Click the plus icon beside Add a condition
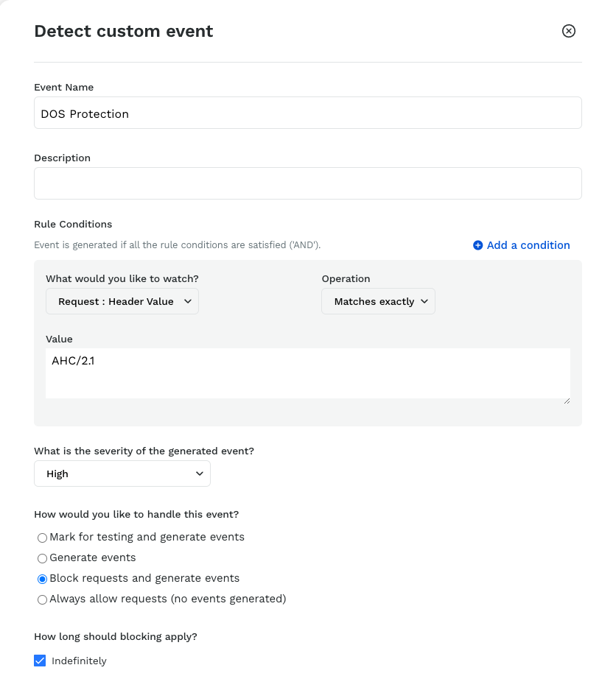 pyautogui.click(x=477, y=245)
